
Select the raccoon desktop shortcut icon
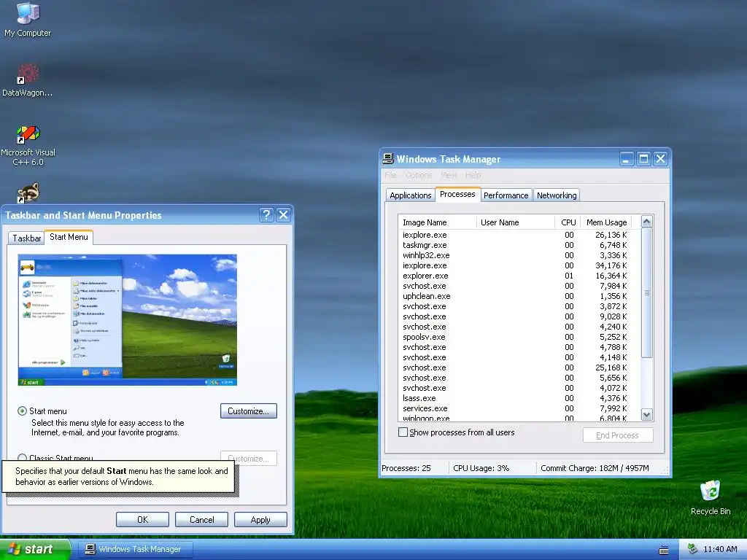coord(28,192)
